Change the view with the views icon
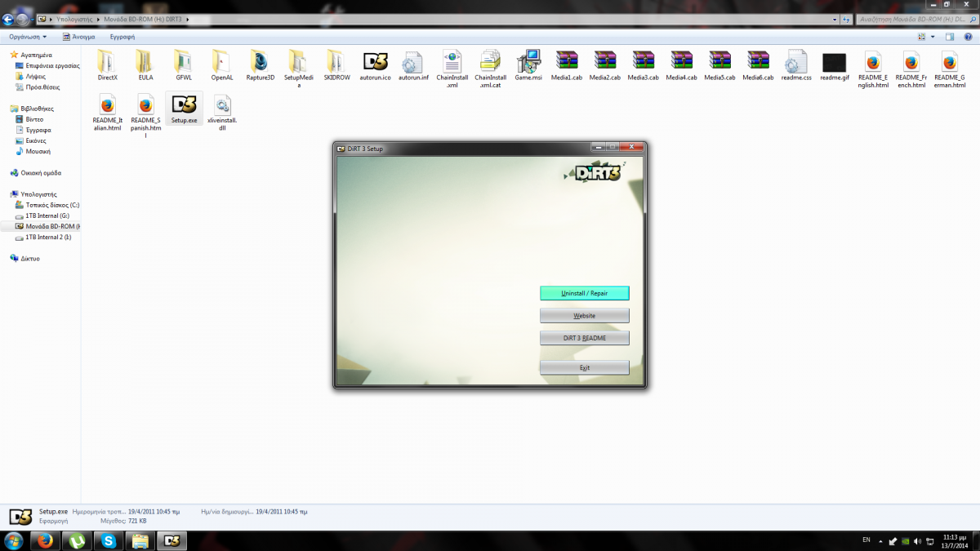This screenshot has height=551, width=980. [x=922, y=37]
